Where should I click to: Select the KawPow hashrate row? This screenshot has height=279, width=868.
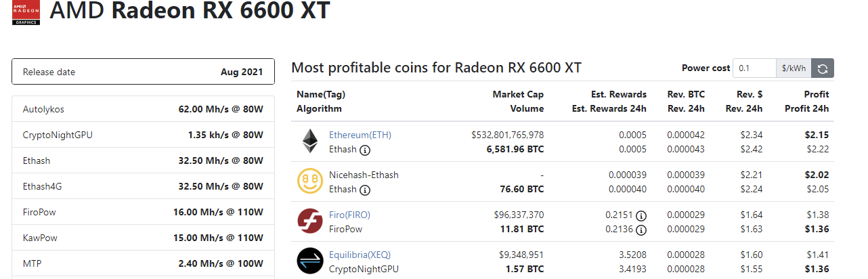[143, 238]
